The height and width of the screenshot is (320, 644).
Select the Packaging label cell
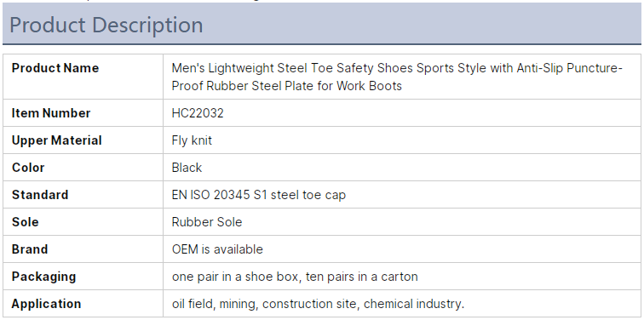click(83, 276)
